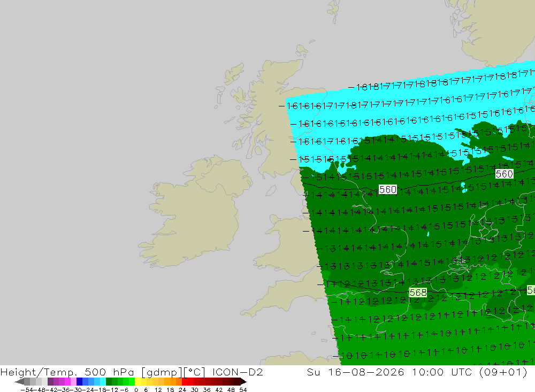The height and width of the screenshot is (392, 535).
Task: Click the '-54' legend value
Action: pyautogui.click(x=27, y=390)
